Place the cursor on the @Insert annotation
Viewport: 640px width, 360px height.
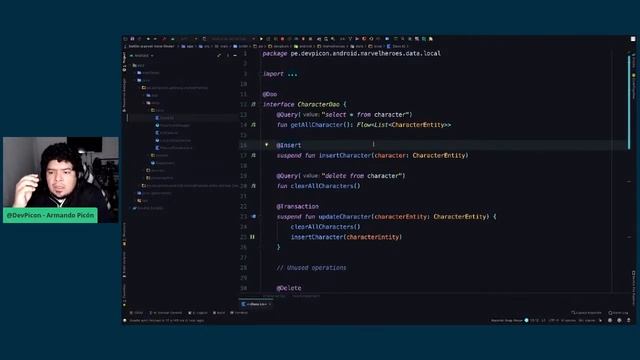click(289, 145)
